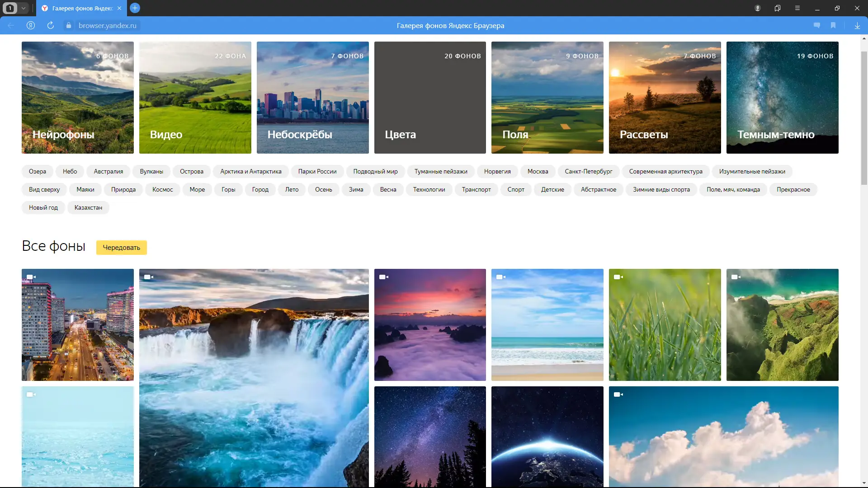
Task: Click the browser.yandex.ru address field
Action: 108,26
